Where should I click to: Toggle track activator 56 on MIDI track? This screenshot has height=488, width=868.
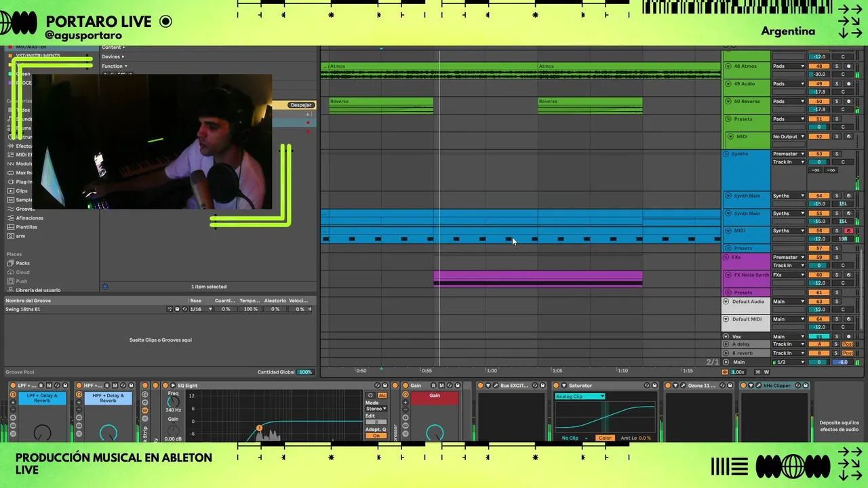[819, 230]
